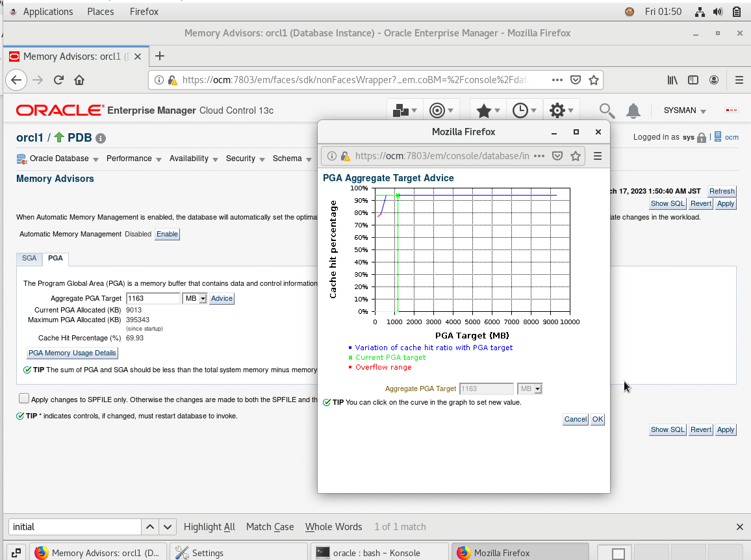Viewport: 751px width, 560px height.
Task: Switch to Konsole taskbar item
Action: pyautogui.click(x=379, y=553)
